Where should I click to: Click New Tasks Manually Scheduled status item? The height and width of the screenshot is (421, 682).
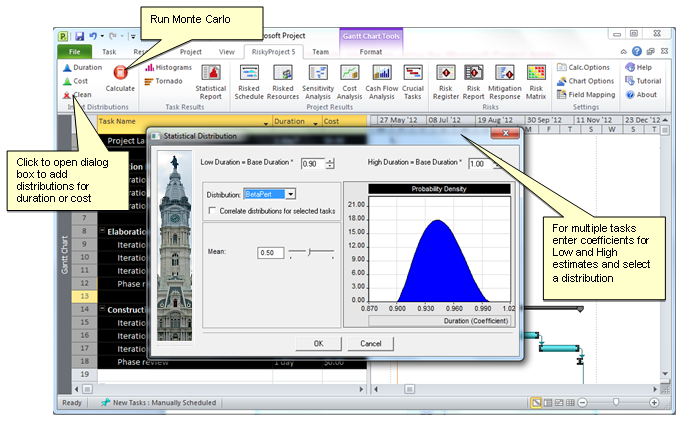(x=159, y=403)
